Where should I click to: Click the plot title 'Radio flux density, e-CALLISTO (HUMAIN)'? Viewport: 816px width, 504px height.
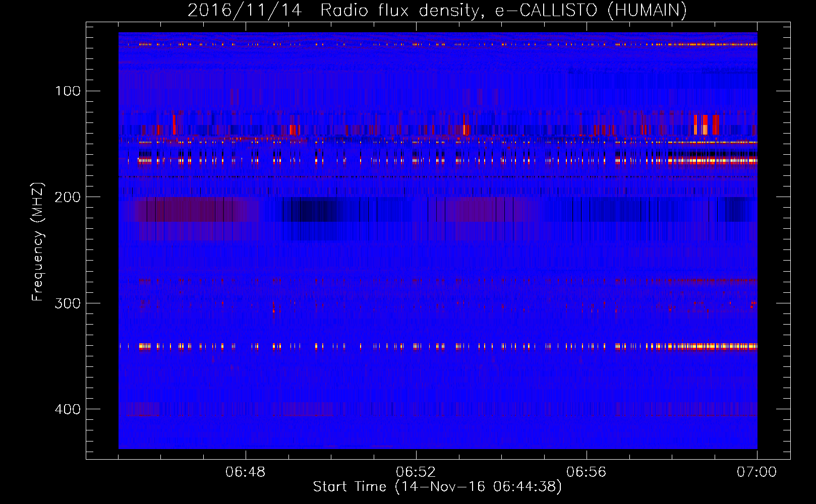(x=503, y=11)
